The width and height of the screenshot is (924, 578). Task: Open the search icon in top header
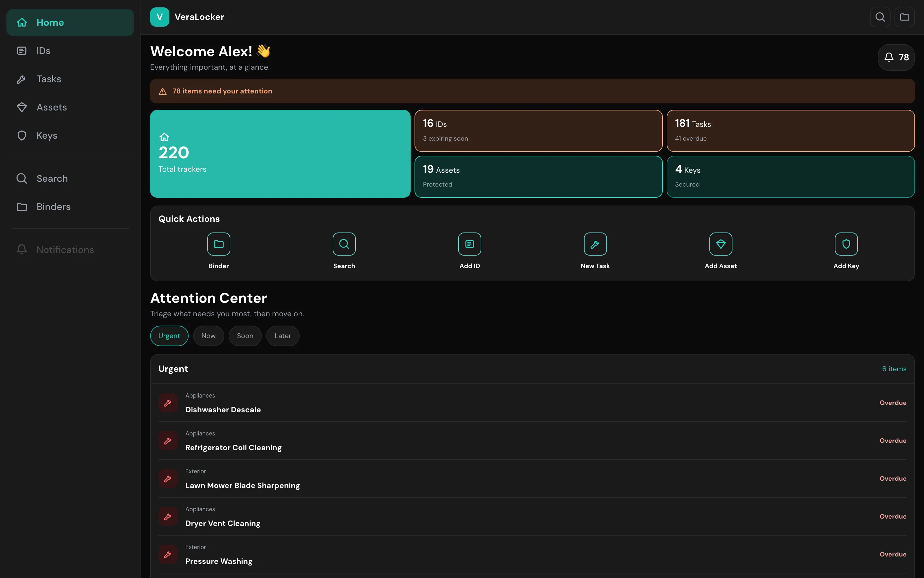pyautogui.click(x=880, y=17)
